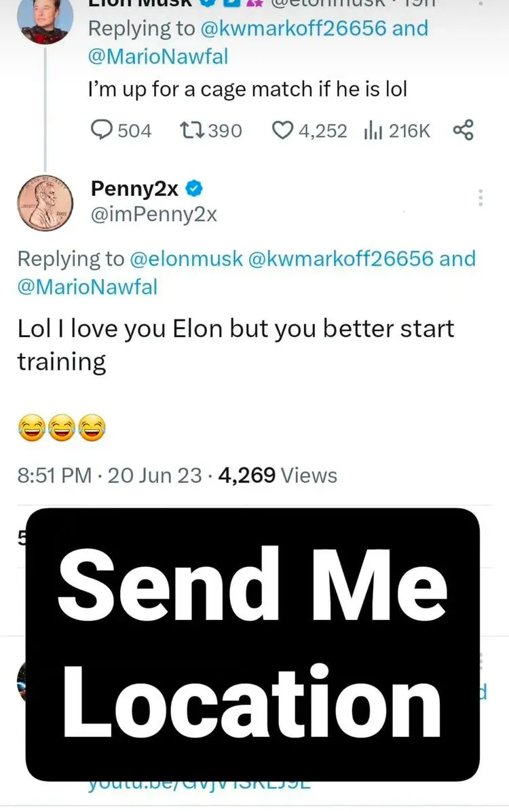Open @kwmarkoff26656 in Elon's reply header
Viewport: 509px width, 812px height.
[293, 28]
